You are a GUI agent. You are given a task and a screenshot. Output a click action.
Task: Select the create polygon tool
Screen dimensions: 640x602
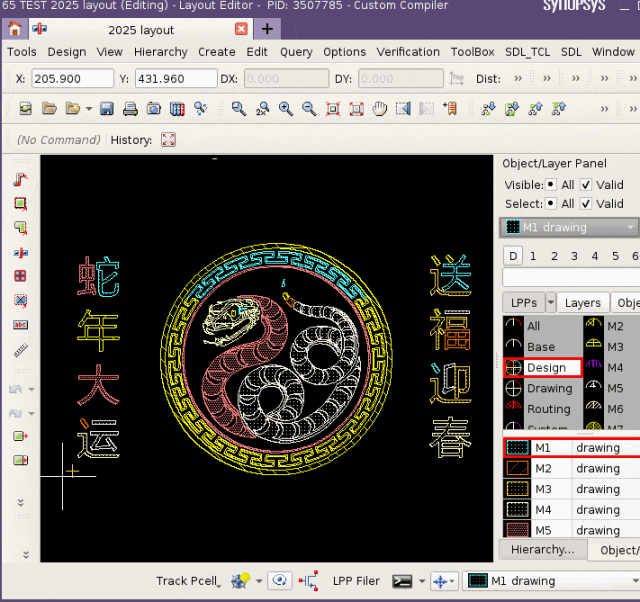[x=20, y=228]
